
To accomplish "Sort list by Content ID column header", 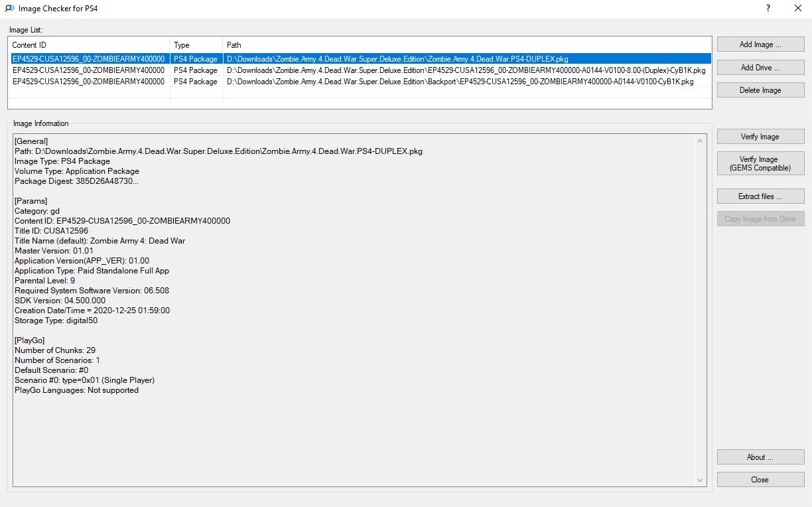I will (89, 45).
